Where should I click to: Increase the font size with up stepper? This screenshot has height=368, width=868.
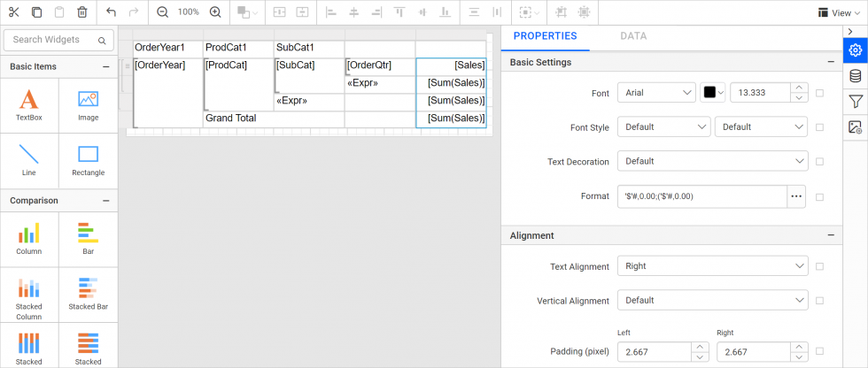tap(797, 88)
